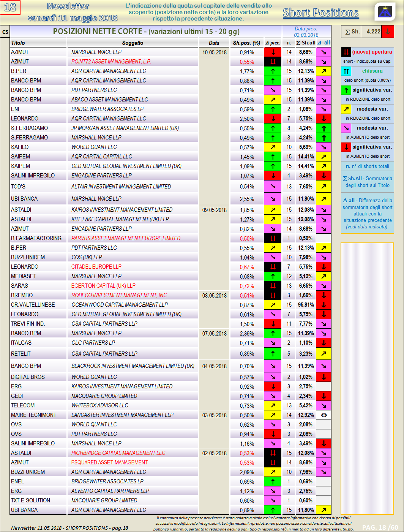Click the 'Short Positions' title link
The image size is (404, 532).
pyautogui.click(x=320, y=13)
